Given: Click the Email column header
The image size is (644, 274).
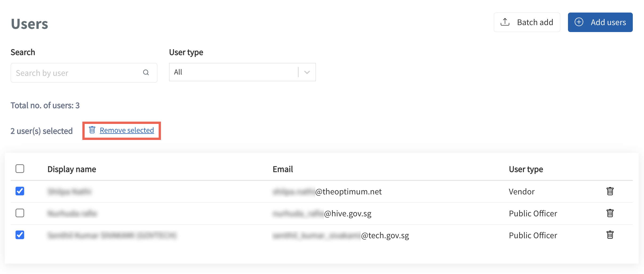Looking at the screenshot, I should click(x=283, y=169).
